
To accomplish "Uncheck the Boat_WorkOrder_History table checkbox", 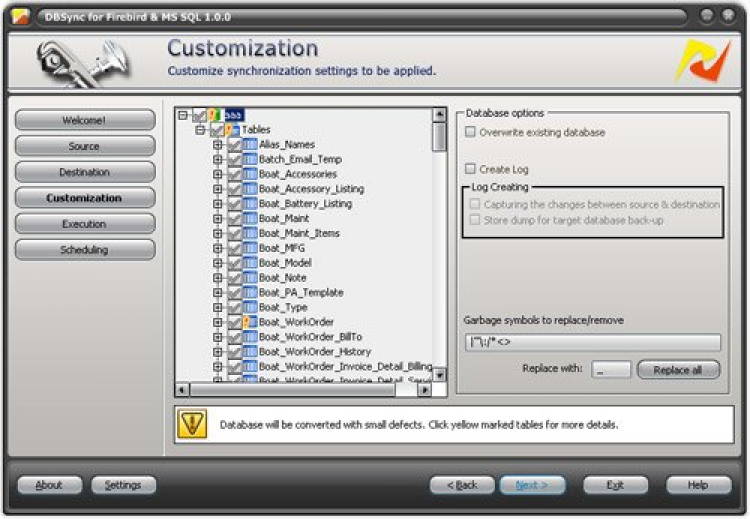I will tap(235, 352).
